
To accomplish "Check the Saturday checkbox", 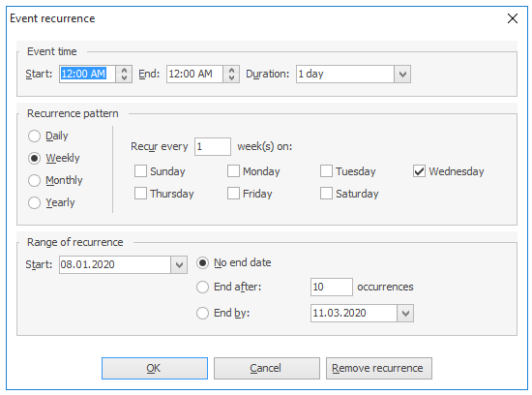I will pyautogui.click(x=326, y=194).
